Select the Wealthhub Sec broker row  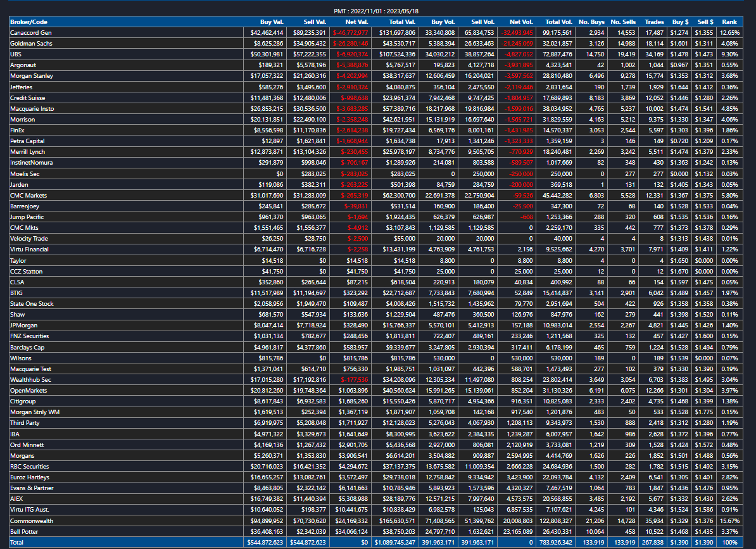pos(376,380)
